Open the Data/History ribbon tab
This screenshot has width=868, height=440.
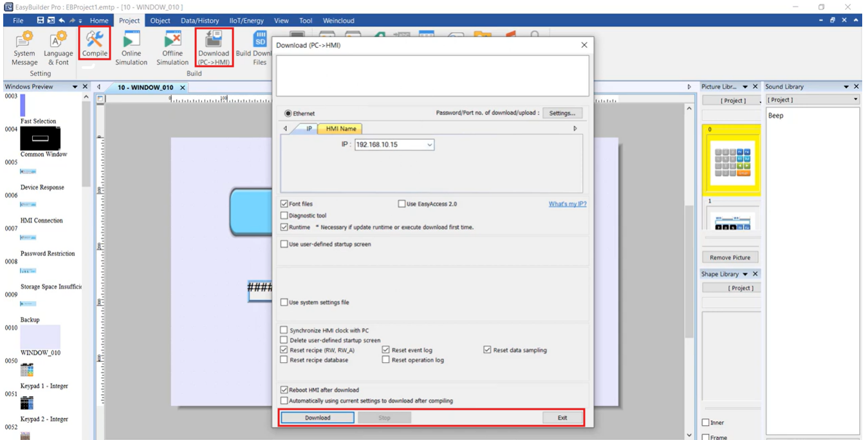[x=199, y=21]
